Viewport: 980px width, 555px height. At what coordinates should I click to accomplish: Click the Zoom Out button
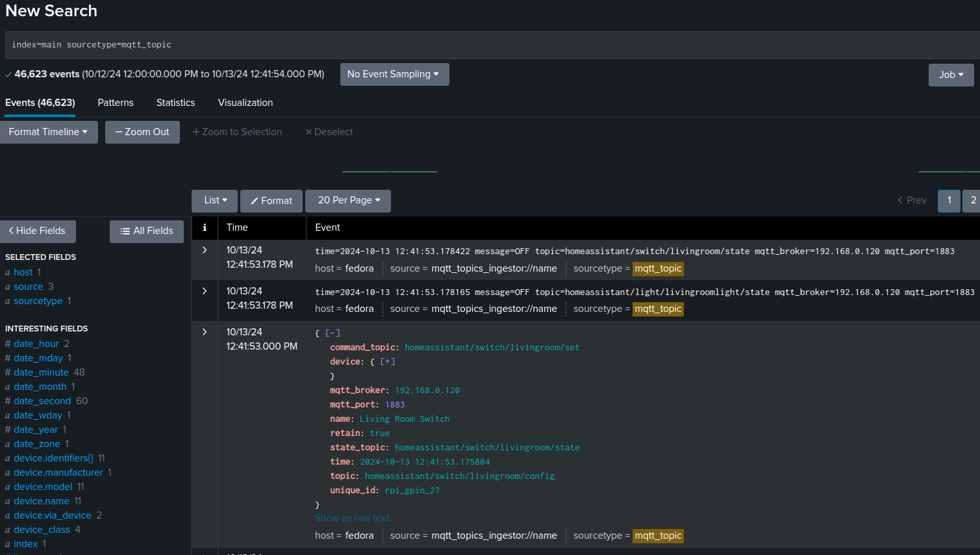pos(142,132)
